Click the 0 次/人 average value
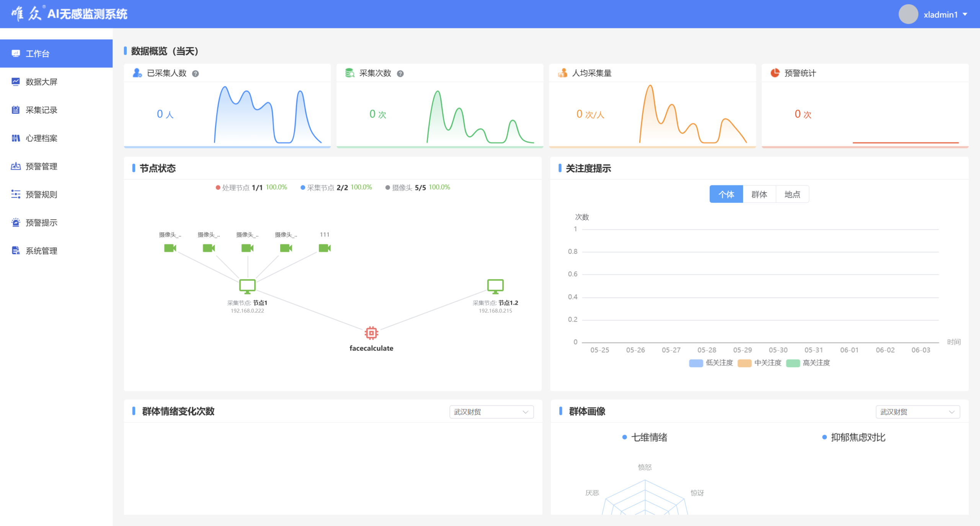Screen dimensions: 980x526 point(590,114)
